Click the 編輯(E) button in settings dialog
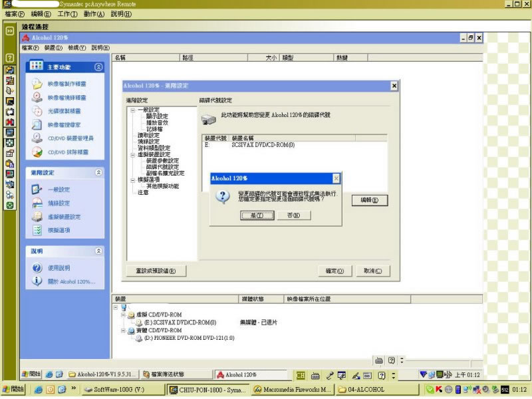 coord(370,200)
